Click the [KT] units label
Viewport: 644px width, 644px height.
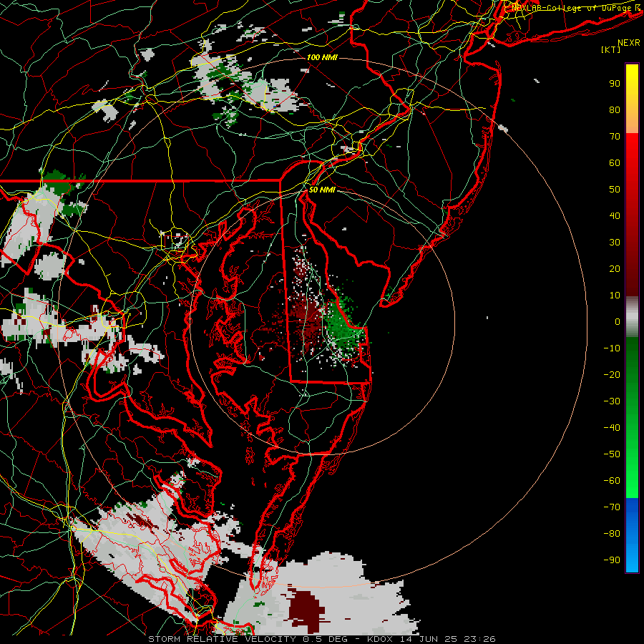click(x=610, y=50)
